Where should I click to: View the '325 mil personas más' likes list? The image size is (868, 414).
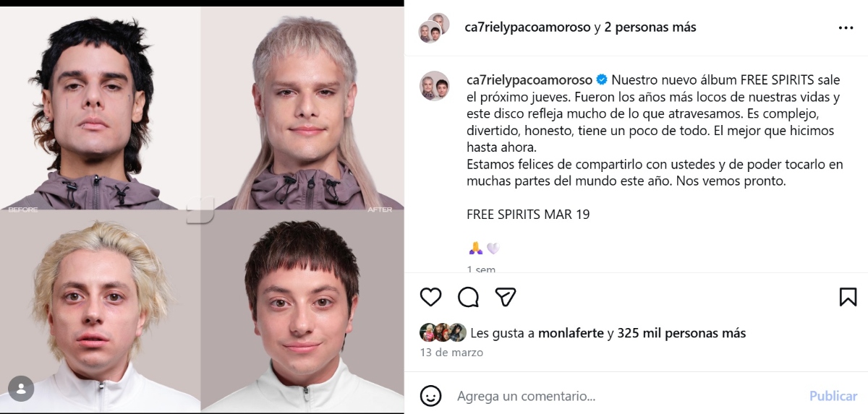[x=681, y=333]
